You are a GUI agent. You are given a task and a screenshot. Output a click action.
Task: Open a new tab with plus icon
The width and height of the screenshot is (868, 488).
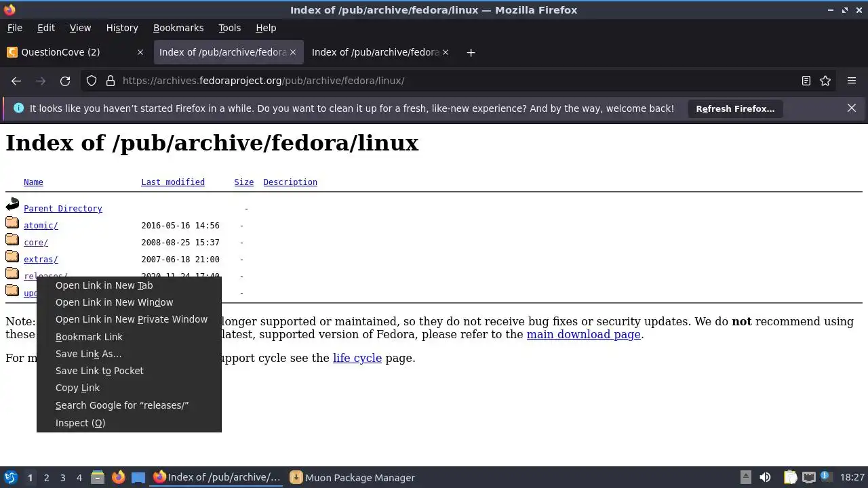coord(471,52)
